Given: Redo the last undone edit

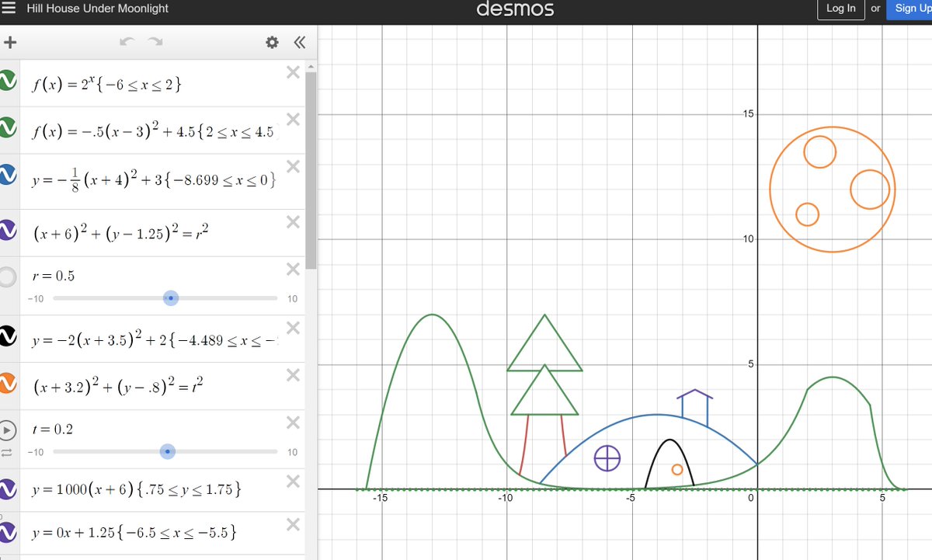Looking at the screenshot, I should pyautogui.click(x=155, y=42).
